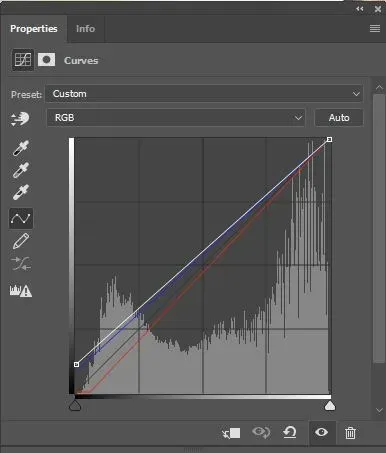Click the smooth curve values icon

[21, 263]
